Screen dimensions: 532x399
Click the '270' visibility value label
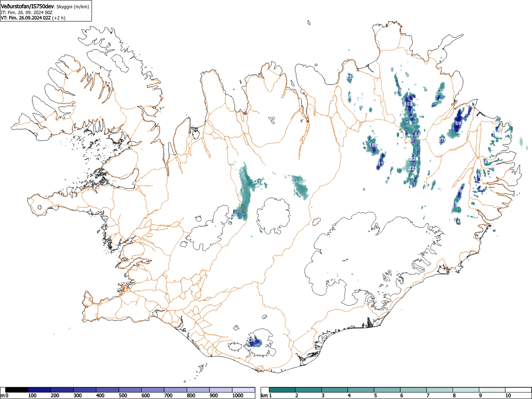coord(442,140)
